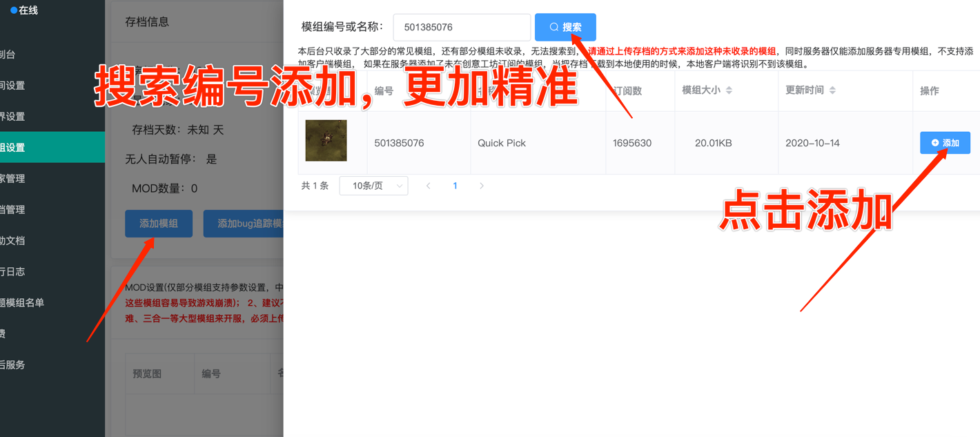Click the Quick Pick mod name cell
Image resolution: width=980 pixels, height=437 pixels.
tap(502, 143)
